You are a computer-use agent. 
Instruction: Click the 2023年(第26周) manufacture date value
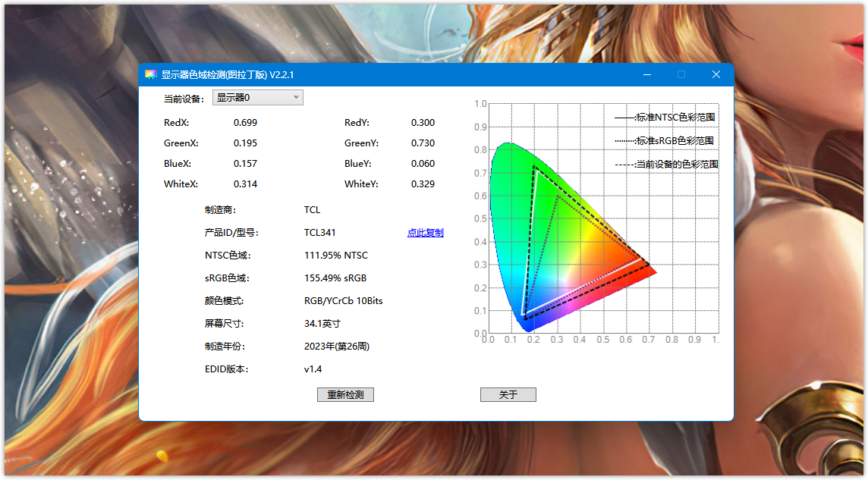click(336, 347)
